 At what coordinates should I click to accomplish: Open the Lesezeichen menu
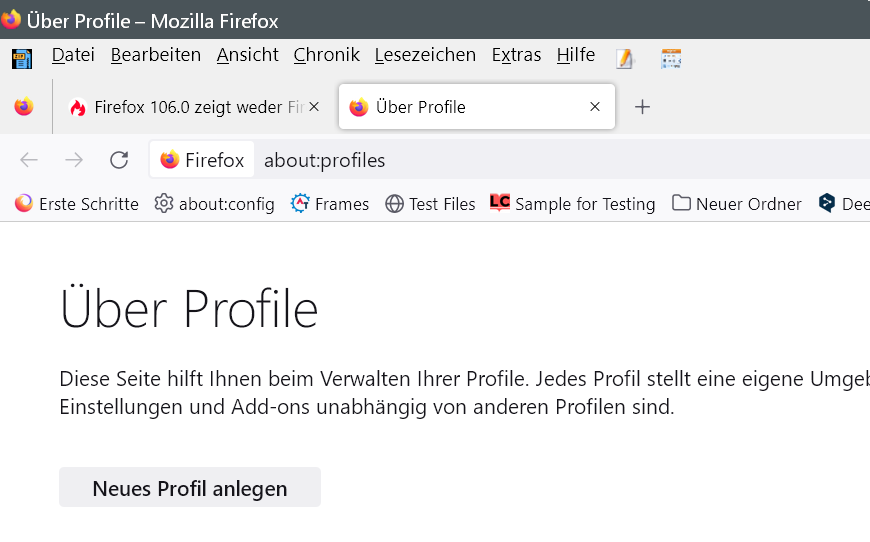click(425, 55)
